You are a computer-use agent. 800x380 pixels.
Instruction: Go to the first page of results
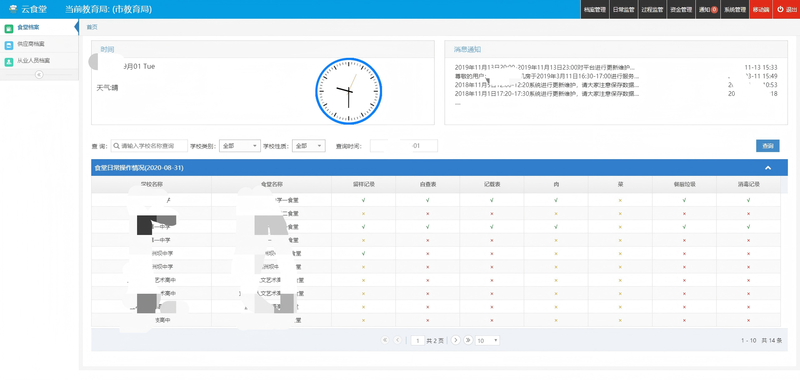tap(385, 340)
